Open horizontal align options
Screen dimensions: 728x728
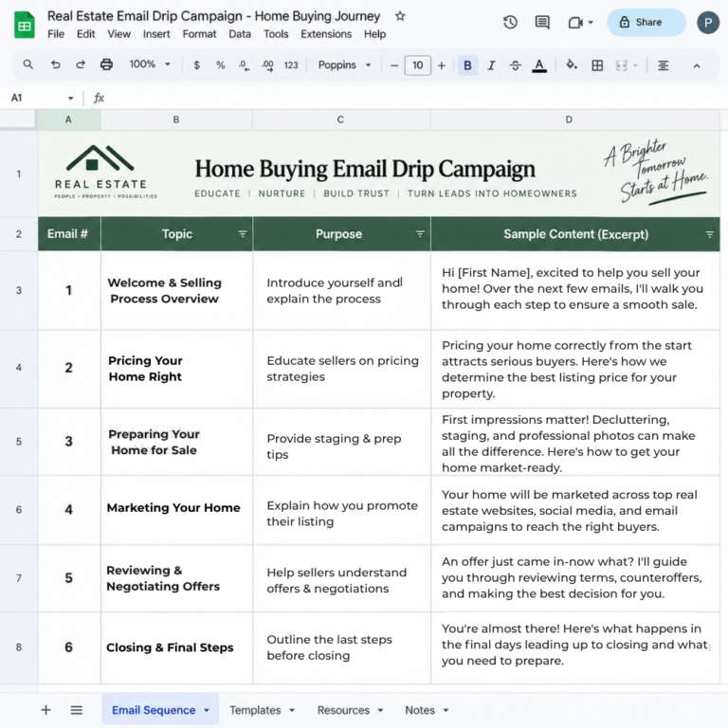pyautogui.click(x=663, y=65)
